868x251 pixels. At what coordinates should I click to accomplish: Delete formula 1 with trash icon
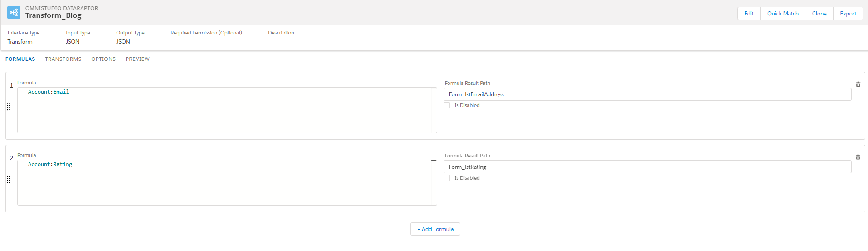pos(858,84)
